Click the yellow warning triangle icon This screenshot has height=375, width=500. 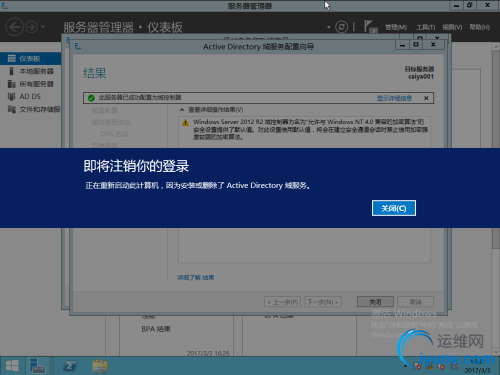185,123
